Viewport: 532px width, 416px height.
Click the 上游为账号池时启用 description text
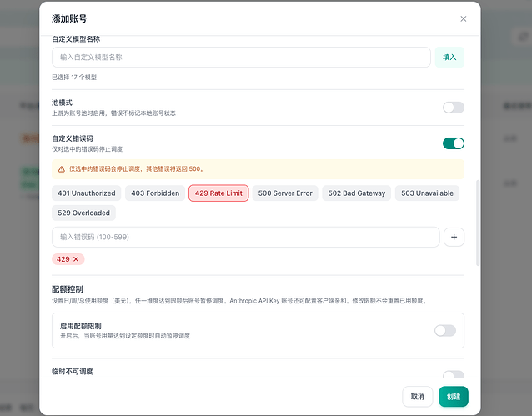coord(113,113)
